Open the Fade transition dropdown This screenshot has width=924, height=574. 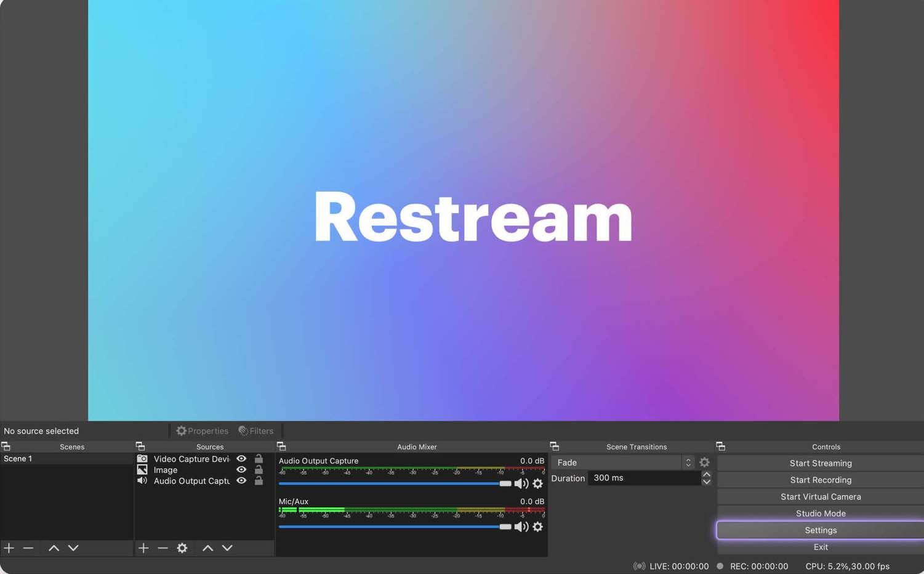(x=624, y=463)
